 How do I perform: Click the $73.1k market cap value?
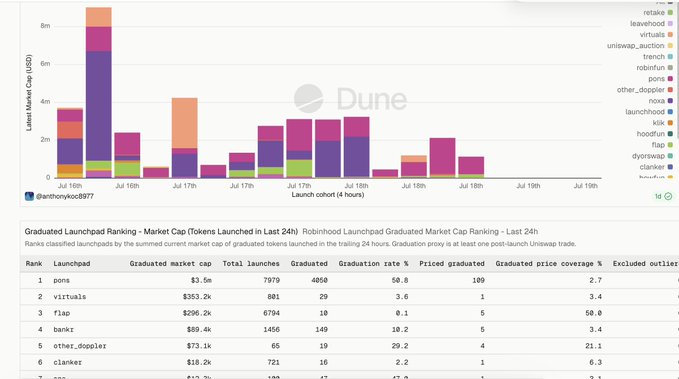pos(199,346)
